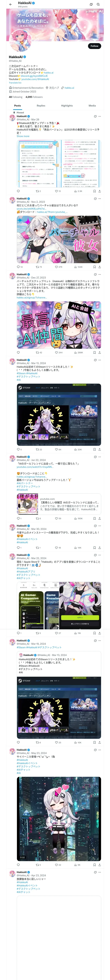Go back using the top-left arrow
Viewport: 110px width, 980px height.
pos(11,5)
